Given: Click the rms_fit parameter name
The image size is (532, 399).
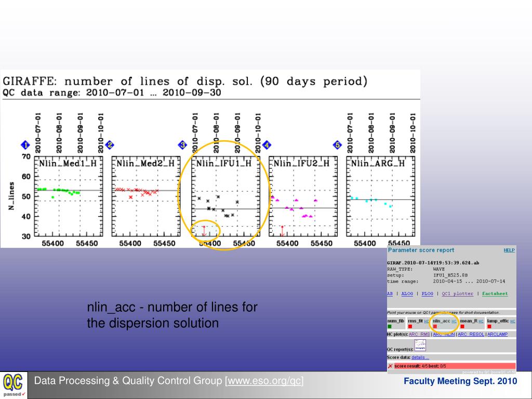Looking at the screenshot, I should pos(415,321).
